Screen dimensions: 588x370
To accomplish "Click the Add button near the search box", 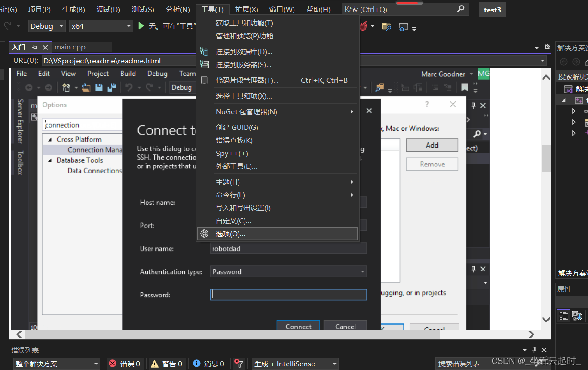I will (431, 145).
